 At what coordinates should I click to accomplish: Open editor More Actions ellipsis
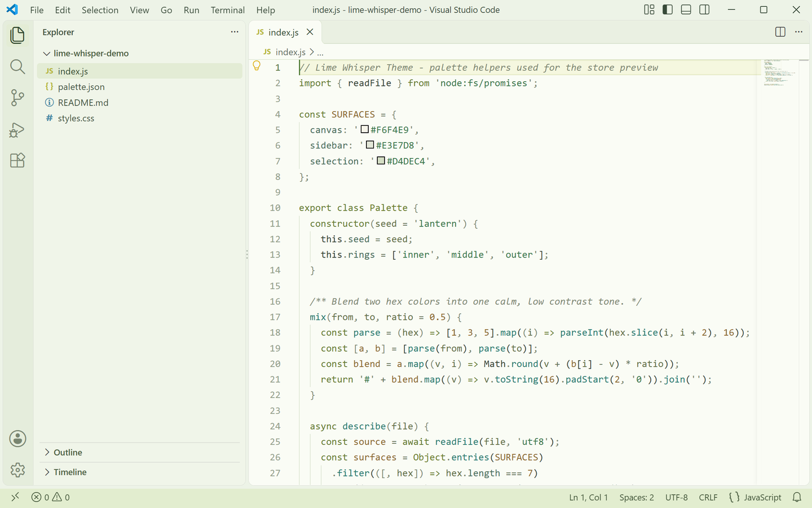pyautogui.click(x=798, y=32)
